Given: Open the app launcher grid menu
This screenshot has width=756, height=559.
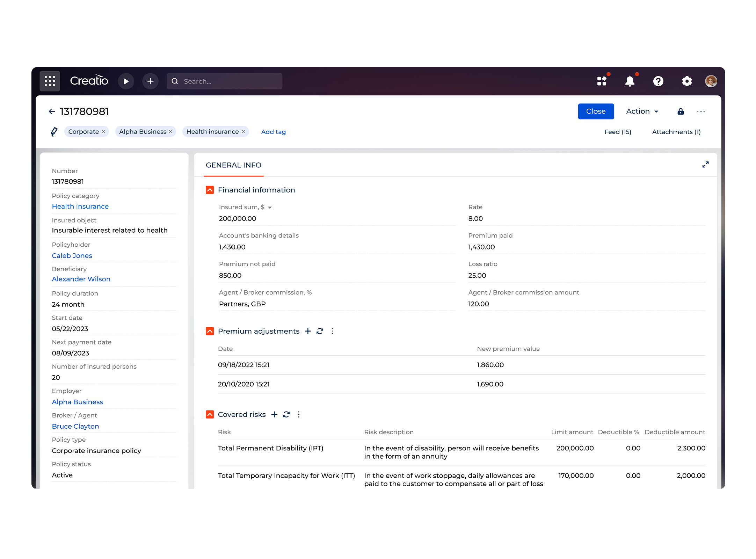Looking at the screenshot, I should point(50,81).
